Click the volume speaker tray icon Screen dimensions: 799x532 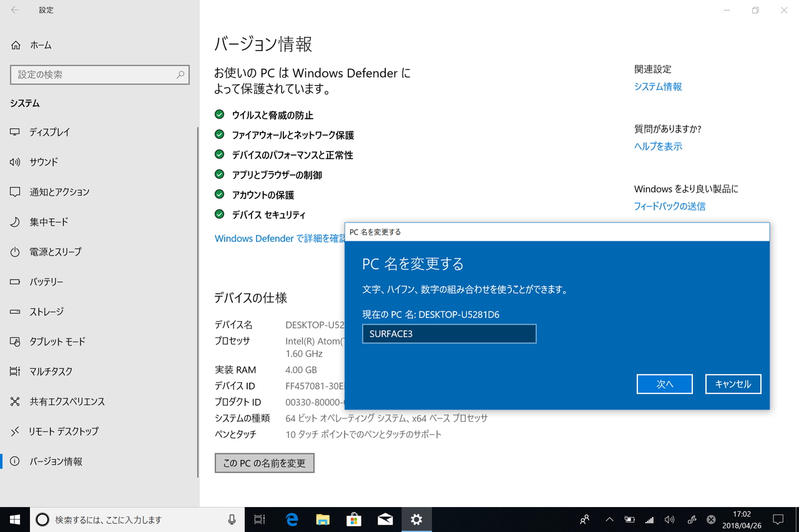(x=670, y=520)
